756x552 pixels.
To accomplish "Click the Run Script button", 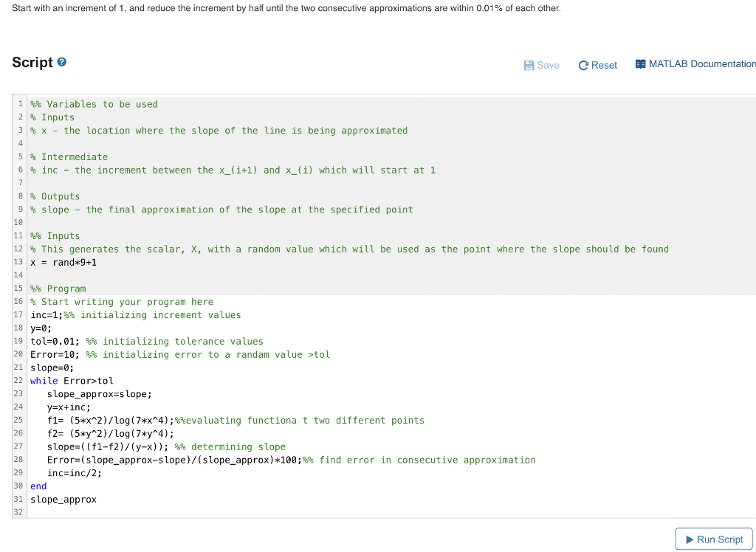I will pyautogui.click(x=714, y=539).
